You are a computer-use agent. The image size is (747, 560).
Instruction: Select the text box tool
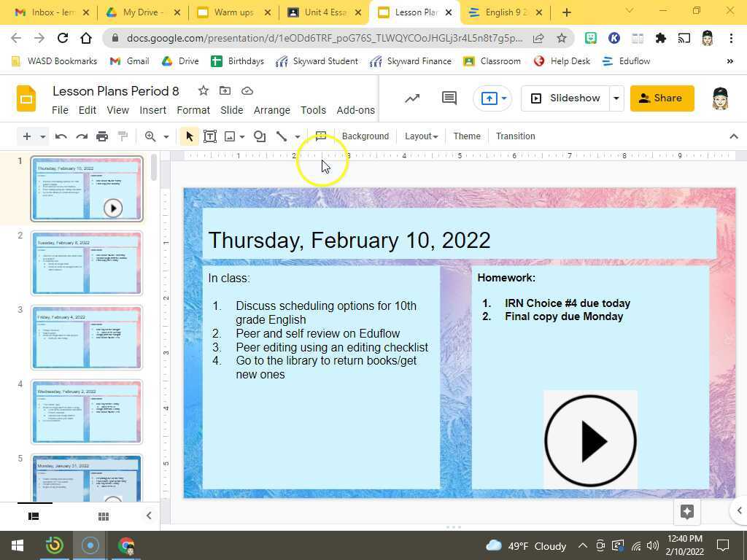point(210,136)
